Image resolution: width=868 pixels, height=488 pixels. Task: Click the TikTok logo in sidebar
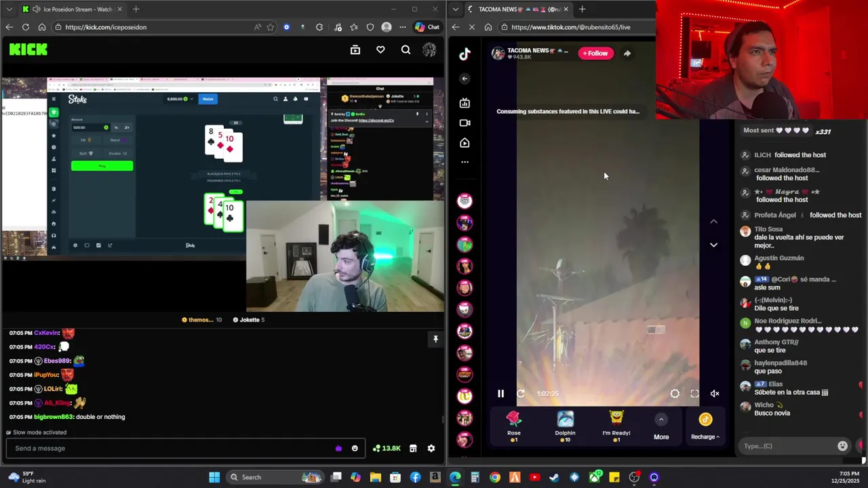[465, 54]
